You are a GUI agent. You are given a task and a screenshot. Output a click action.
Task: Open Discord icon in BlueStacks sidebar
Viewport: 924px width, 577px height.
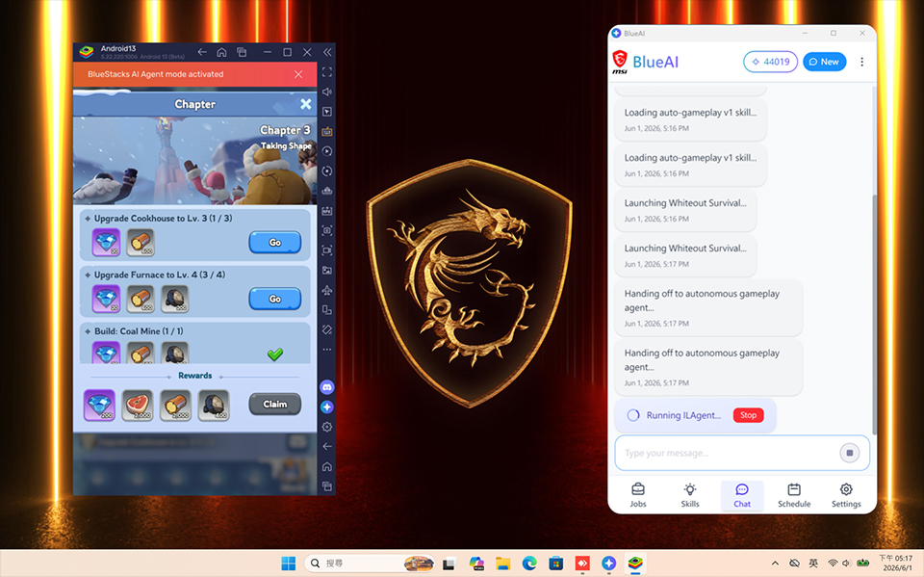[327, 387]
